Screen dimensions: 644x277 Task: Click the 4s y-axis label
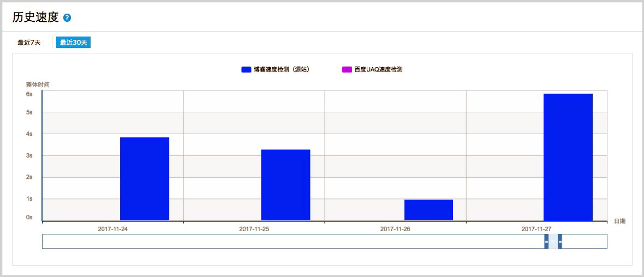(x=29, y=134)
